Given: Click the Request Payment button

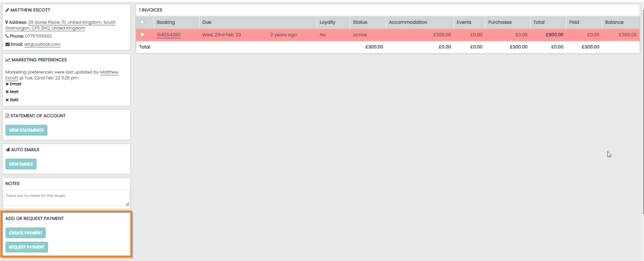Looking at the screenshot, I should pyautogui.click(x=26, y=247).
